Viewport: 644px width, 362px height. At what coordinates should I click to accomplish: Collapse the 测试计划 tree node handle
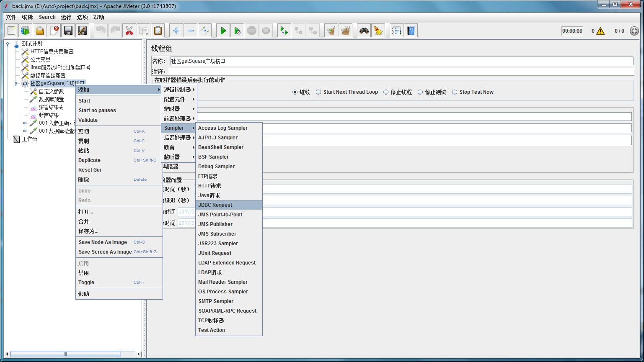coord(8,44)
